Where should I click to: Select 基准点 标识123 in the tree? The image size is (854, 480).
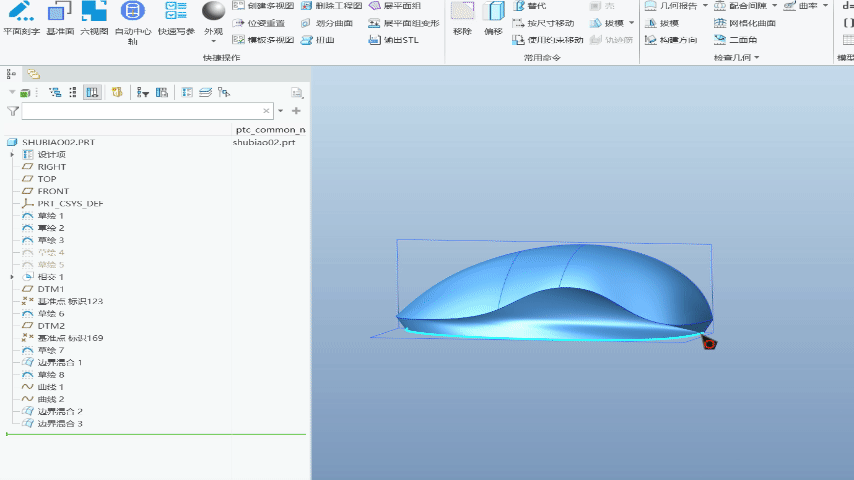[62, 301]
